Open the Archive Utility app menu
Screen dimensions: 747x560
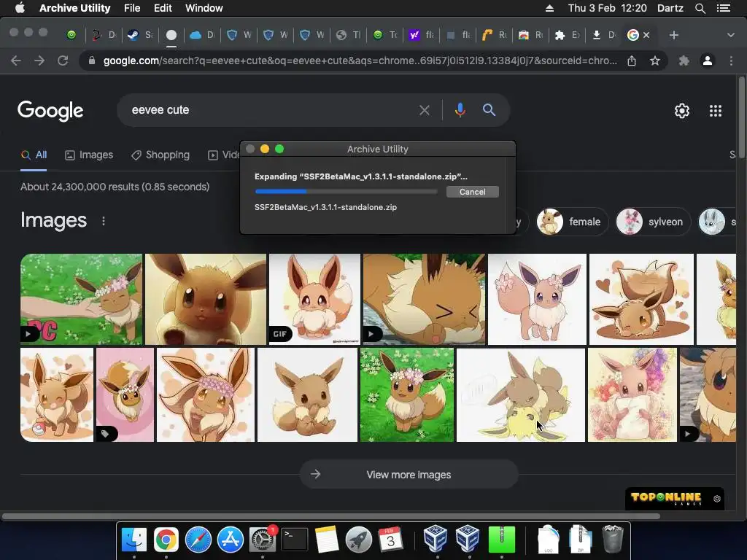click(75, 8)
